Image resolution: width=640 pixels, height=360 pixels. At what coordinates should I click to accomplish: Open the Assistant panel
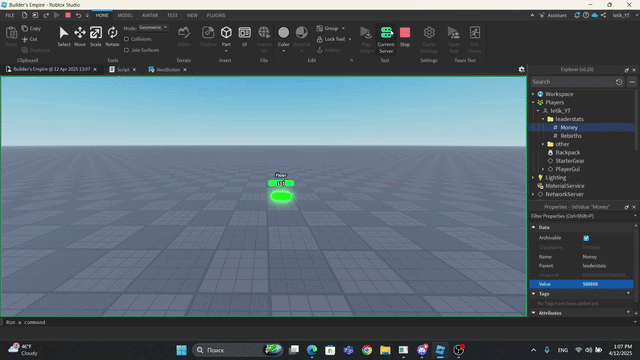[553, 15]
